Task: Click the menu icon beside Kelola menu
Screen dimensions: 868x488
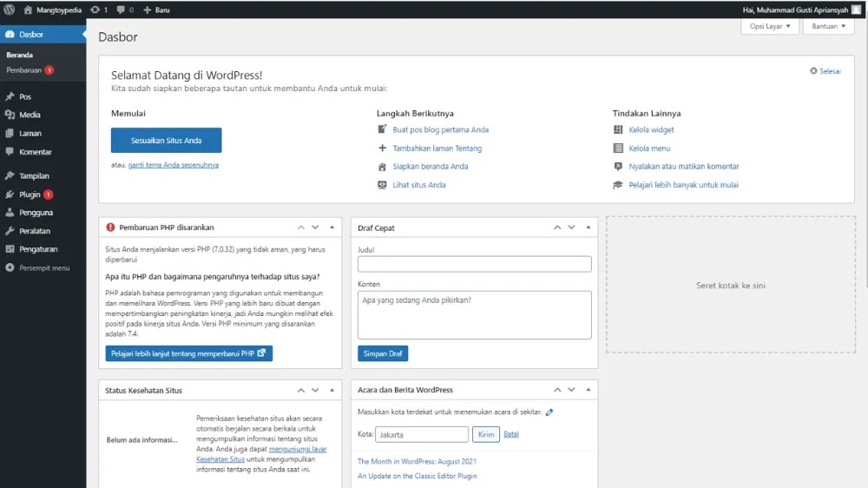Action: (618, 148)
